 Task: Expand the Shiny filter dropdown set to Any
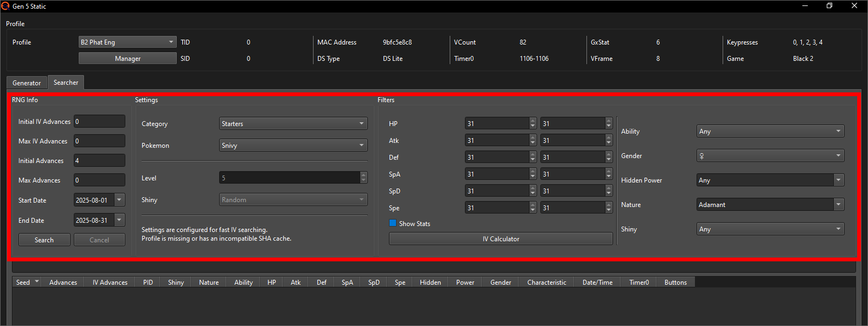770,229
